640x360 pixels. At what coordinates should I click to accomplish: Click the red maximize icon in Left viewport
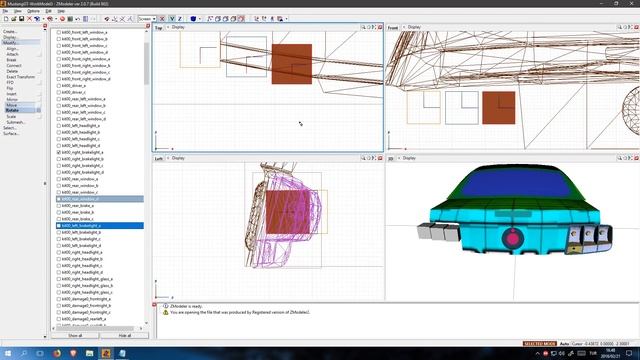click(380, 158)
